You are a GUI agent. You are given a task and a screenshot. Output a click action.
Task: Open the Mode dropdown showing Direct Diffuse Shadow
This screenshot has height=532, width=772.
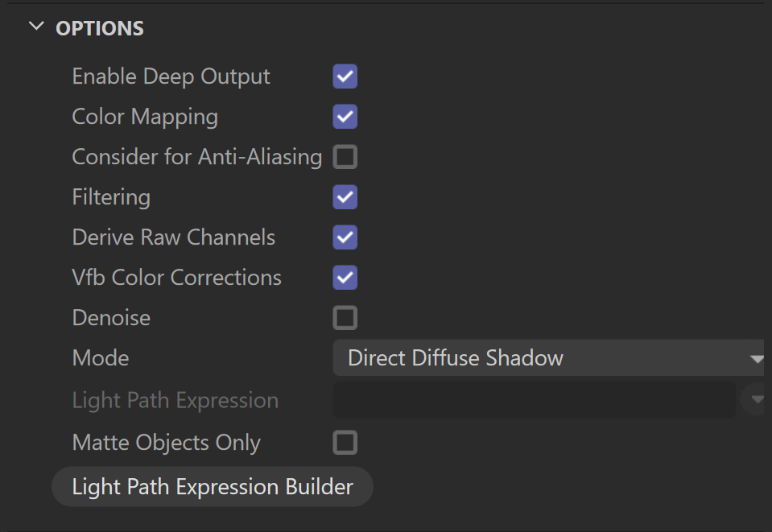[x=548, y=358]
